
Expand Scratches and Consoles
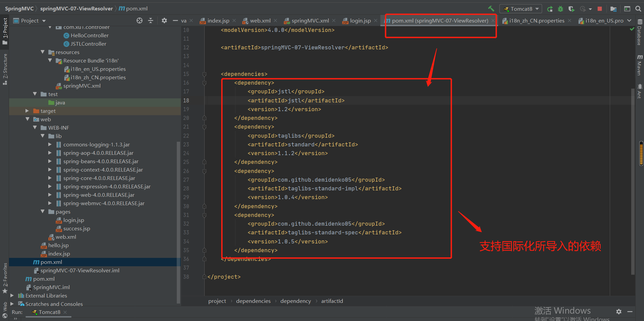pos(12,304)
